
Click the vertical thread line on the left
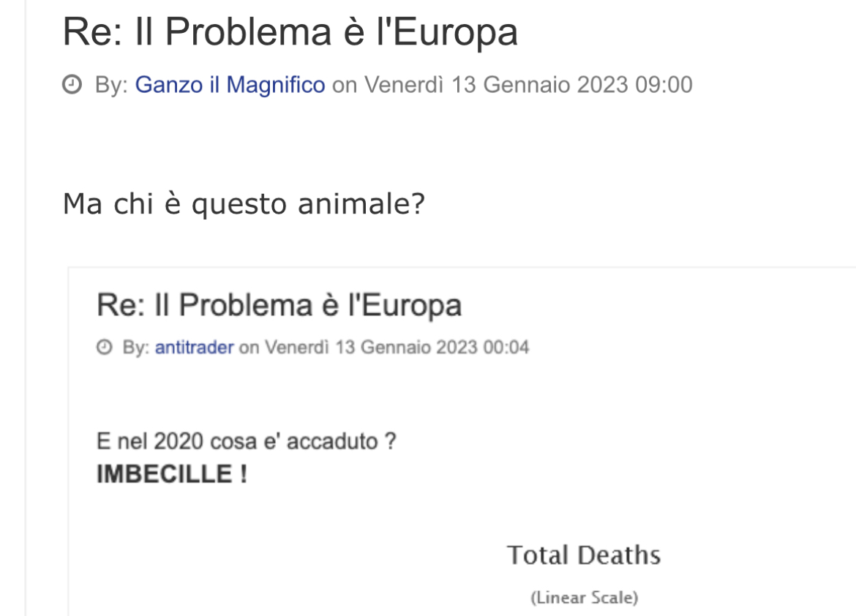(25, 308)
